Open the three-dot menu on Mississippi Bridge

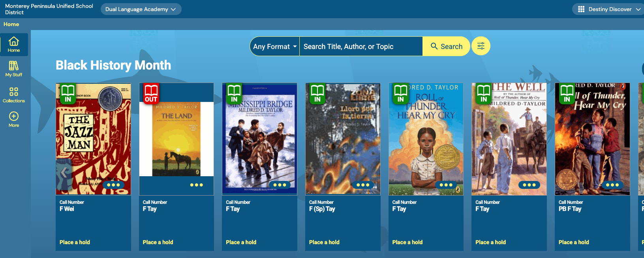(x=280, y=185)
